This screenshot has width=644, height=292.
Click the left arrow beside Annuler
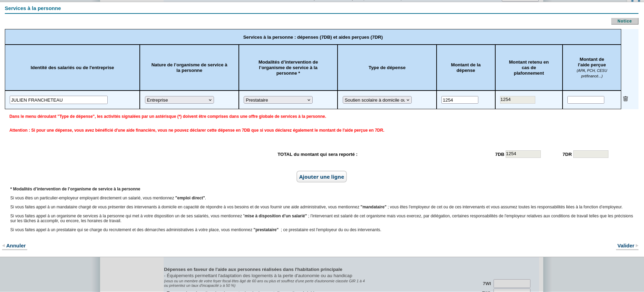[x=3, y=246]
